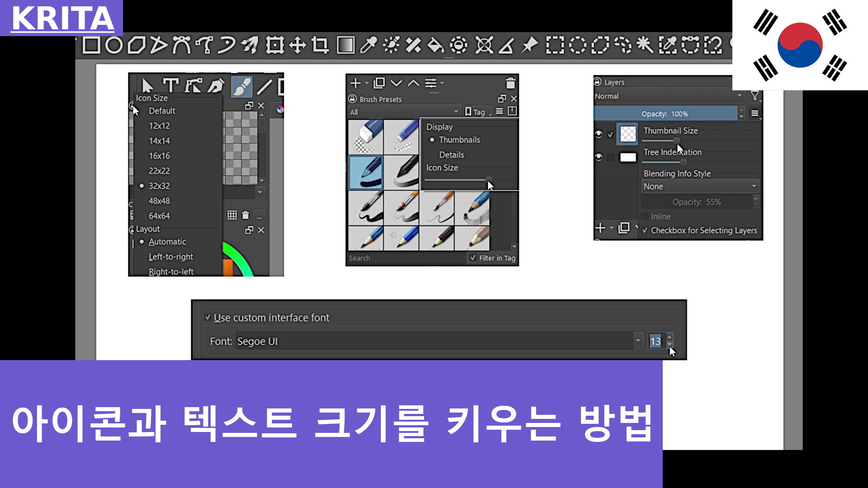Select the Measure tool
The image size is (868, 488).
(x=506, y=45)
